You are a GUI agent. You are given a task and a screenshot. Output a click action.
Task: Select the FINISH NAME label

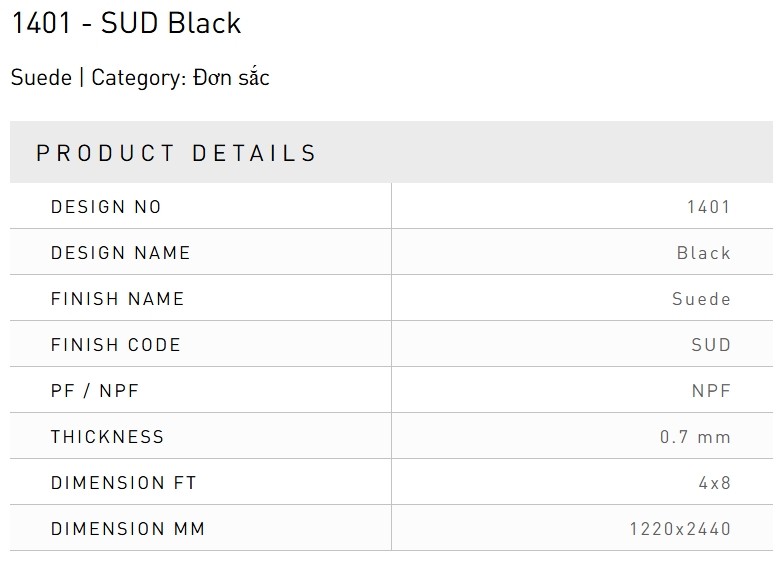118,299
